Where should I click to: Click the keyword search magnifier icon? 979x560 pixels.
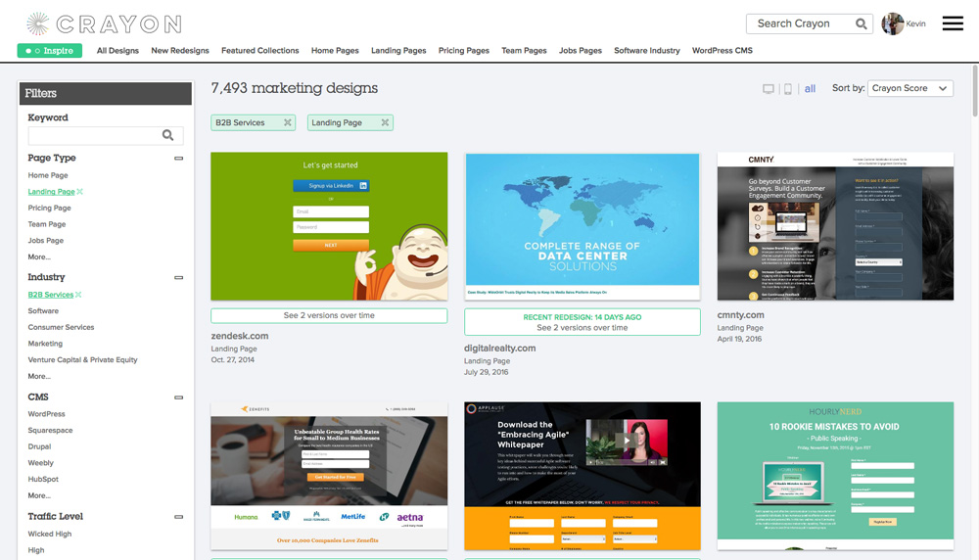[x=168, y=135]
